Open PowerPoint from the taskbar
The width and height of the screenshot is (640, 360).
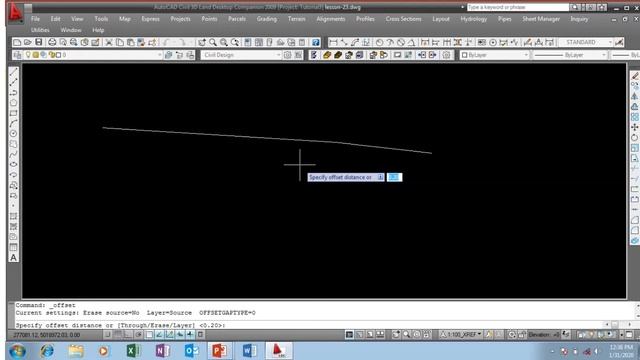[x=220, y=351]
